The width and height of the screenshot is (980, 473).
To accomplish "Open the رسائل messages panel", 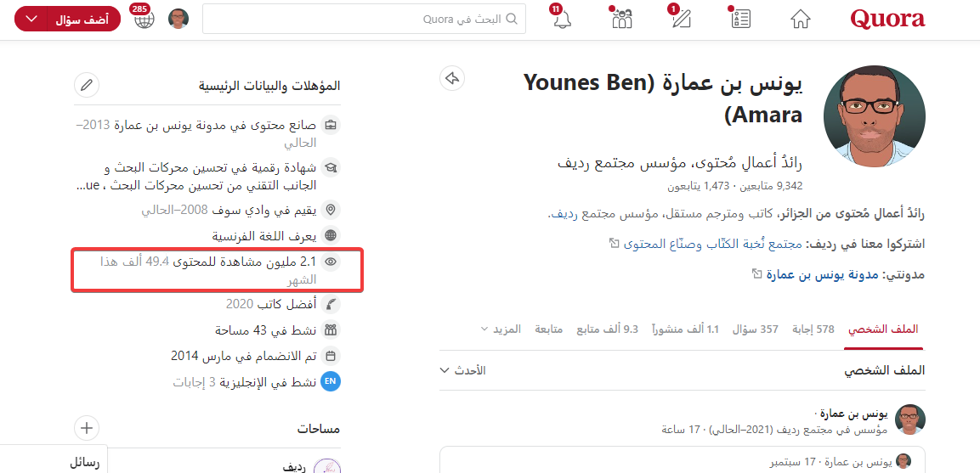I will pos(84,463).
